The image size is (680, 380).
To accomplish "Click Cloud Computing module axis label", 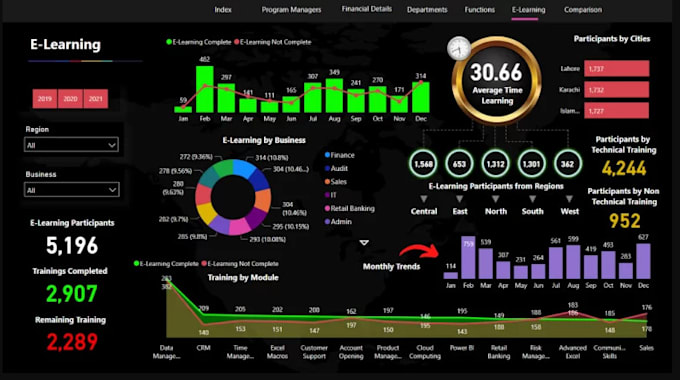I will click(x=425, y=352).
